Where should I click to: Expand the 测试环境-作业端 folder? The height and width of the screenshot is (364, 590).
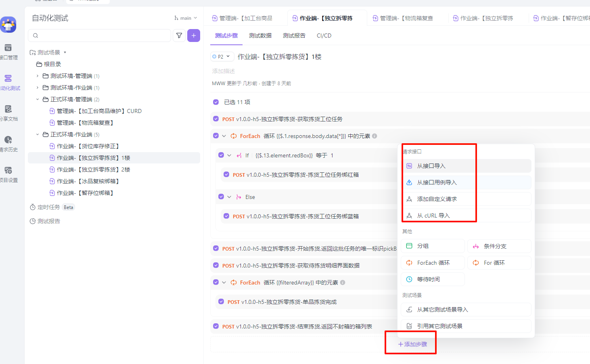[x=38, y=88]
